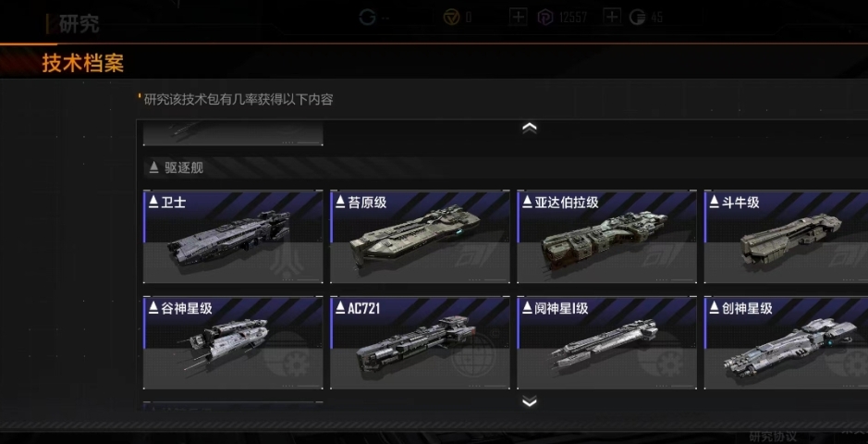Click the ship class icon beside 驱逐舰

click(x=154, y=167)
